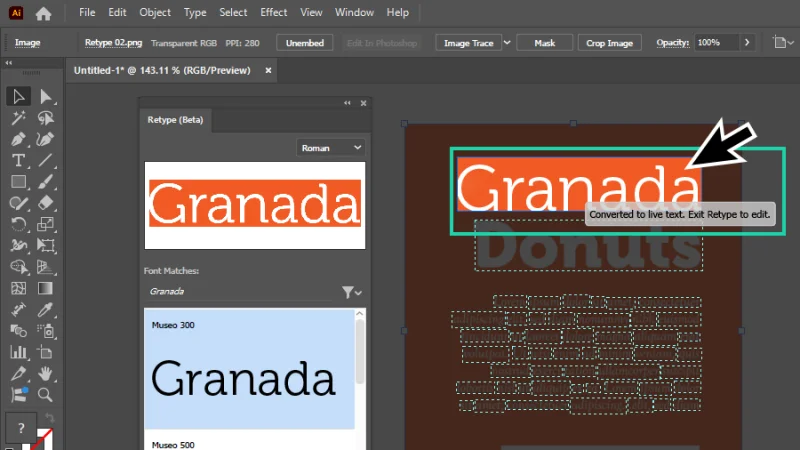Click the Image link in control bar

(x=28, y=43)
